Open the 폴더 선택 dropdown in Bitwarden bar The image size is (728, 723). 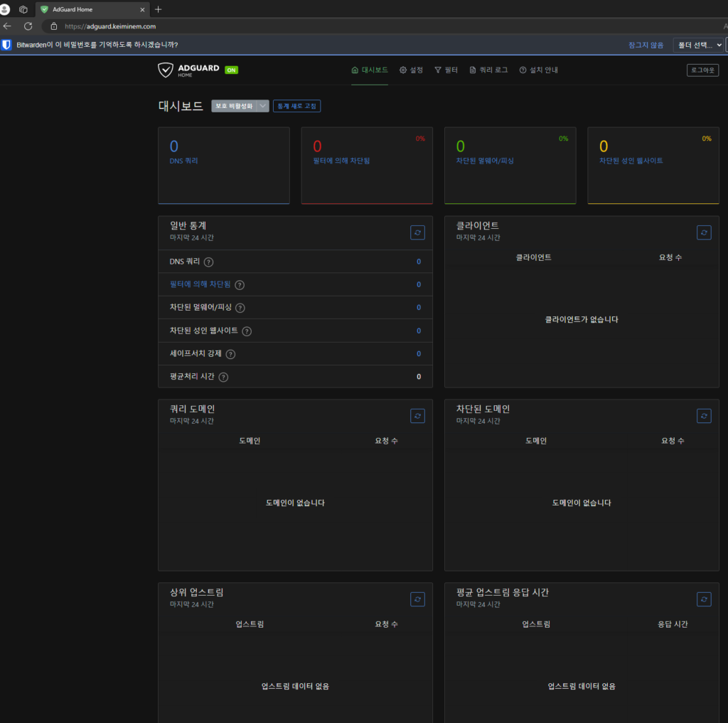pos(698,45)
